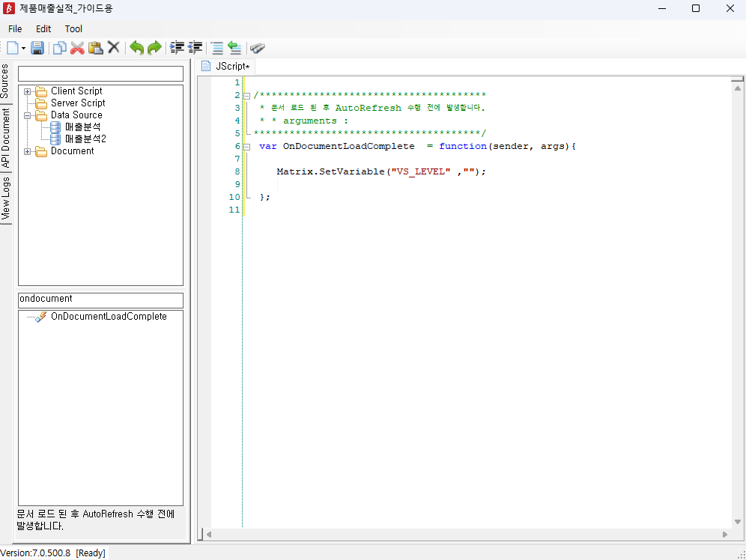Click the sources search field above tree
The height and width of the screenshot is (560, 746).
[100, 73]
